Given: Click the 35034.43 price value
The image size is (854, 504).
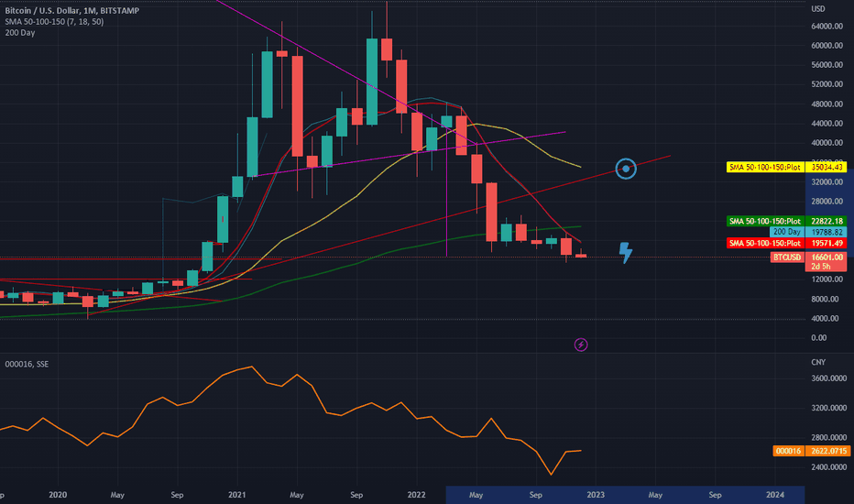Looking at the screenshot, I should (x=827, y=167).
